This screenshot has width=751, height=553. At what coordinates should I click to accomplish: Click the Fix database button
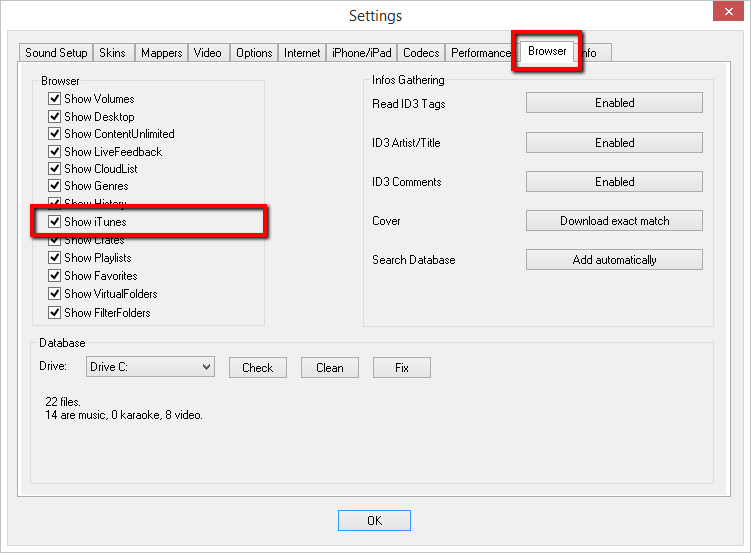coord(401,367)
